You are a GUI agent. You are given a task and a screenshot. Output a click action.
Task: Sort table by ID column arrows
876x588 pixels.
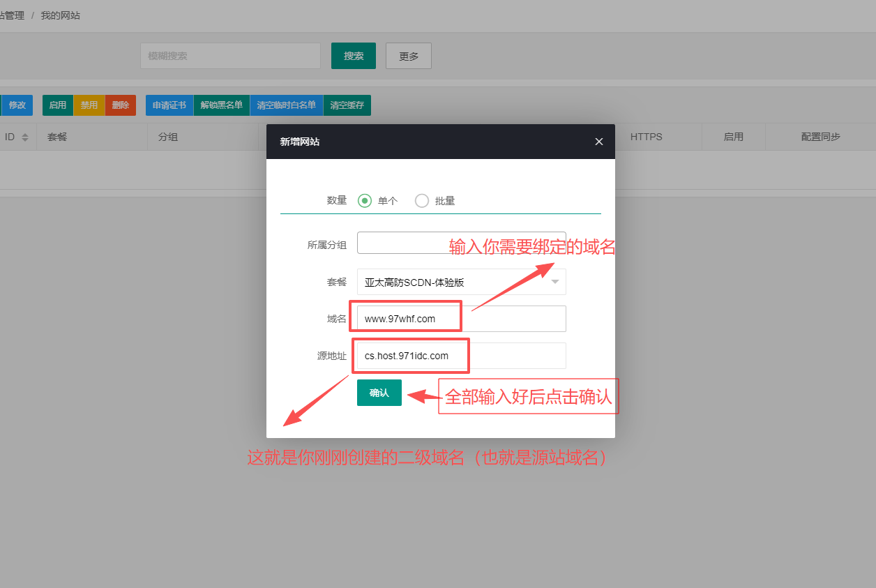pyautogui.click(x=25, y=137)
